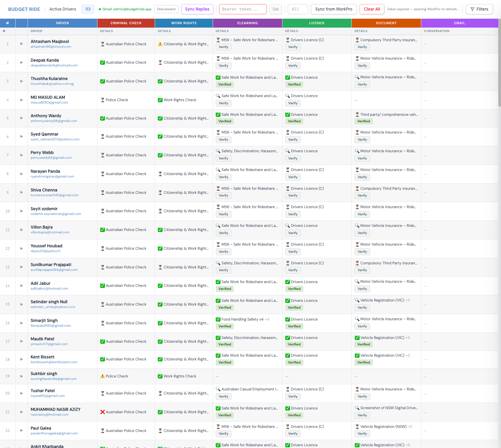This screenshot has width=501, height=448.
Task: Click the warning triangle on Sukhbir singh's Police Check
Action: click(102, 376)
